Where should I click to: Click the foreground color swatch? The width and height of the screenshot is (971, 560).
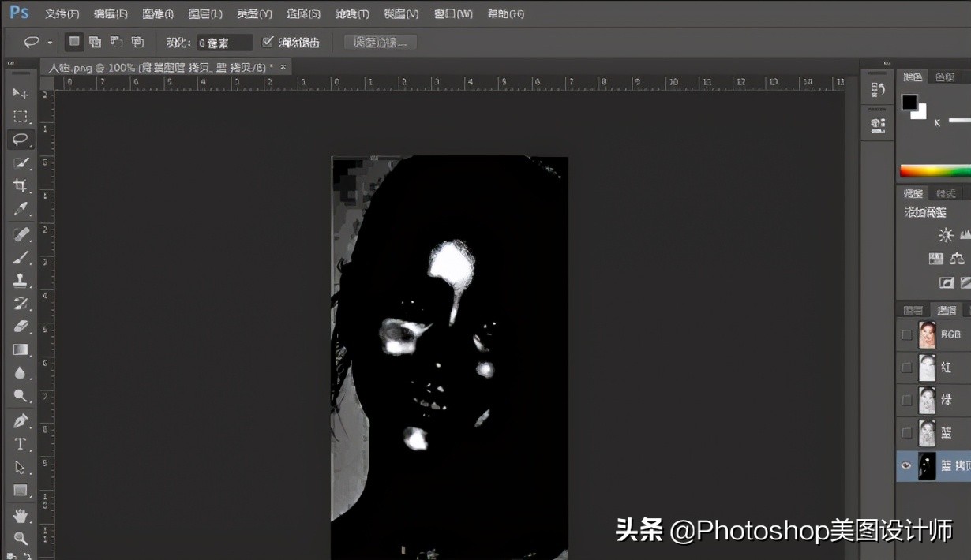[x=909, y=103]
